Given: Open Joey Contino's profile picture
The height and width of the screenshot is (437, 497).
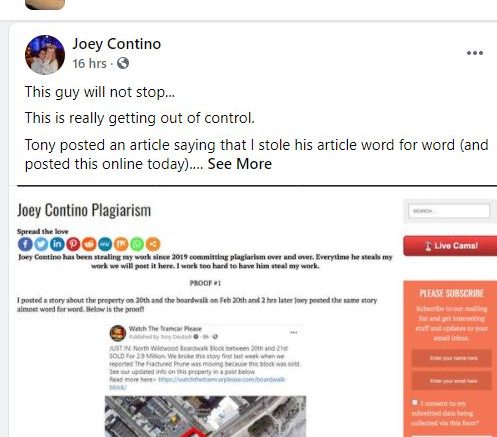Looking at the screenshot, I should coord(45,55).
